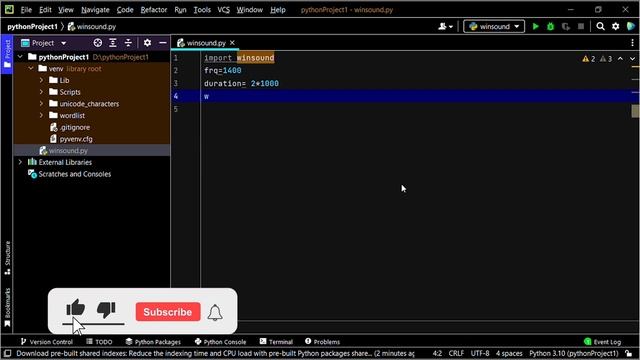This screenshot has height=360, width=640.
Task: Open Python Packages tool window
Action: (153, 342)
